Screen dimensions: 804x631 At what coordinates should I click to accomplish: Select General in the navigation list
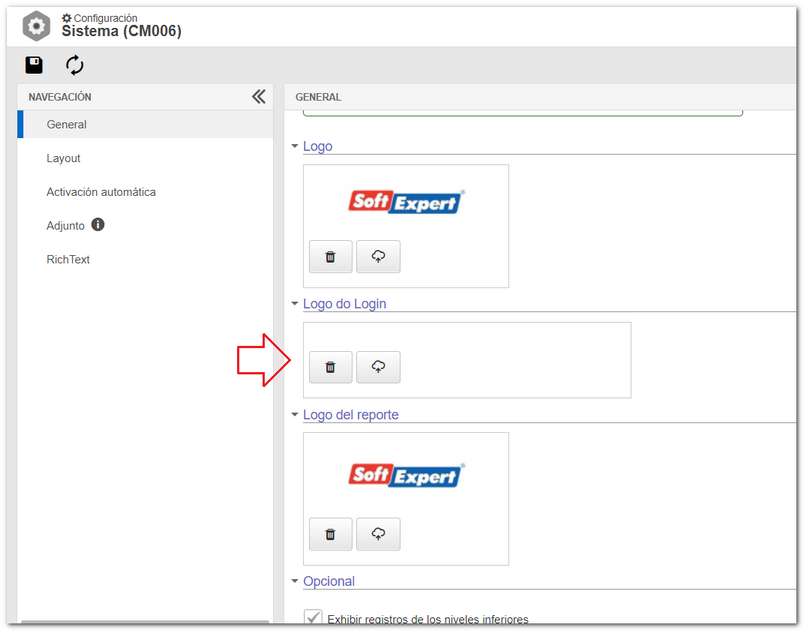tap(146, 125)
